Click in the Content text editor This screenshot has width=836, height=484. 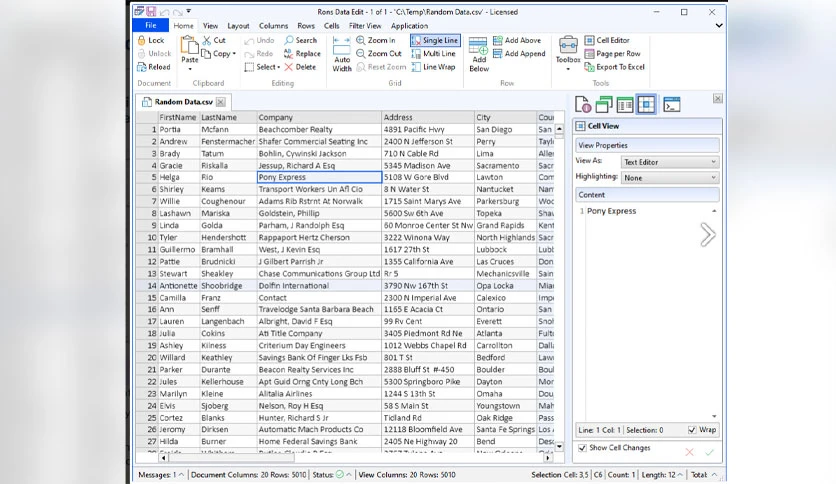click(646, 312)
